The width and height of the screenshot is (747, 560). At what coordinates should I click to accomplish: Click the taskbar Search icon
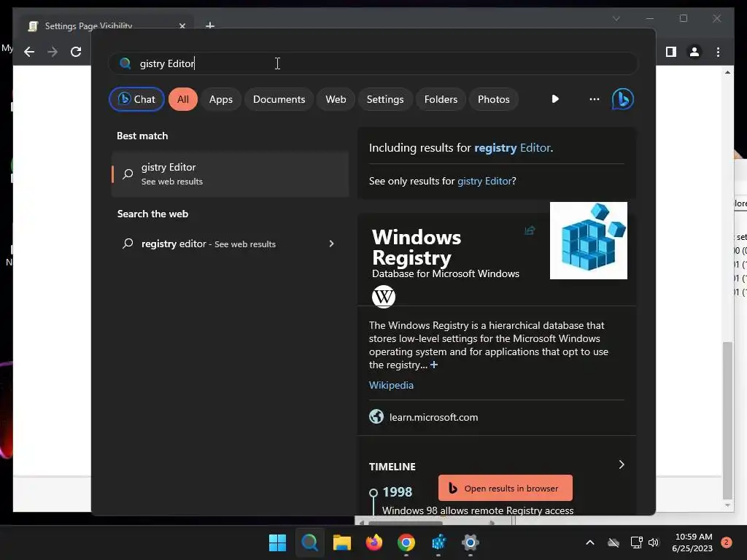(x=309, y=542)
